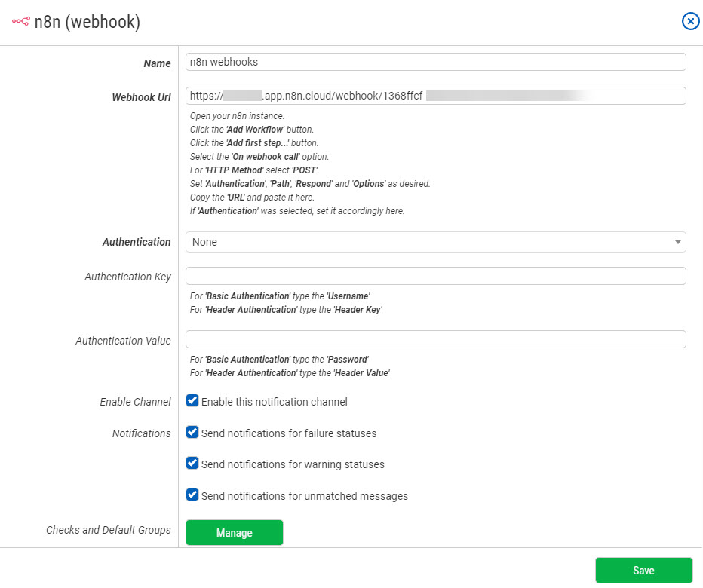Screen dimensions: 703x588
Task: Click the Authentication Value input field
Action: pyautogui.click(x=435, y=339)
